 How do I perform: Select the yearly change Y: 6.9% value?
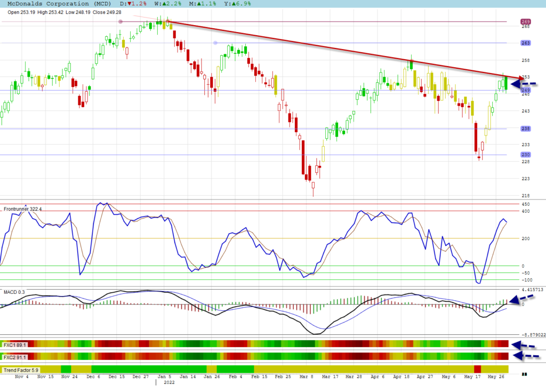coord(237,4)
